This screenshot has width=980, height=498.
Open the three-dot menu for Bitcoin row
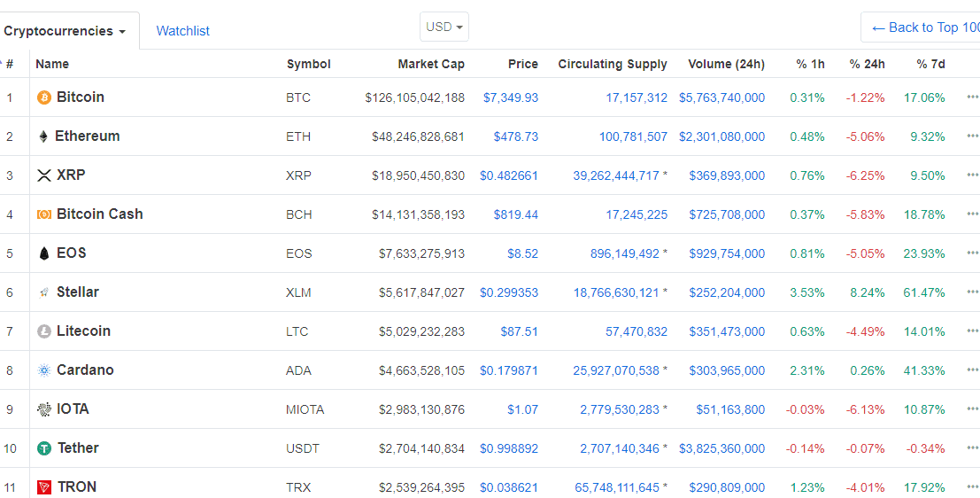pyautogui.click(x=972, y=97)
